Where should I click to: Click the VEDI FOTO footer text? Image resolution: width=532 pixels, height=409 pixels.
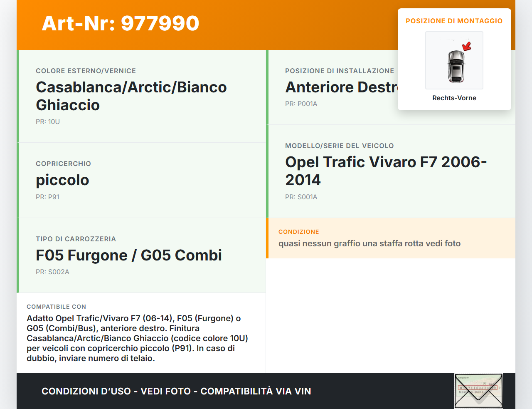tap(166, 392)
